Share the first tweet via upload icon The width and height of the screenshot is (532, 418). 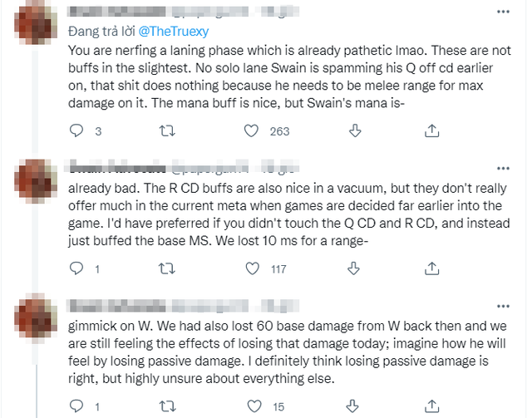[431, 130]
